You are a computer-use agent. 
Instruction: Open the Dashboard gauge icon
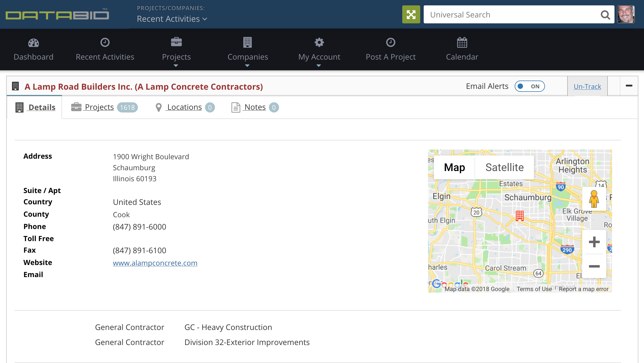[34, 43]
